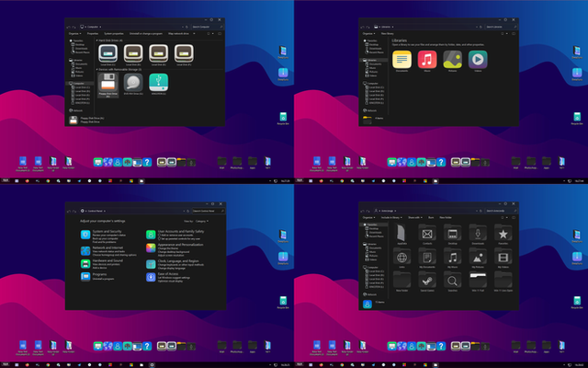This screenshot has width=588, height=368.
Task: Click New folder in user folder toolbar
Action: point(446,217)
